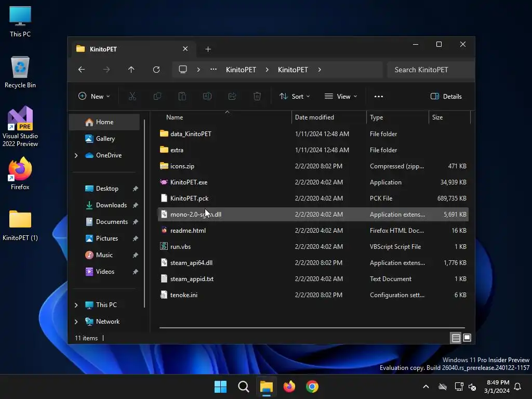The width and height of the screenshot is (532, 399).
Task: Click Chrome icon on the taskbar
Action: click(312, 387)
